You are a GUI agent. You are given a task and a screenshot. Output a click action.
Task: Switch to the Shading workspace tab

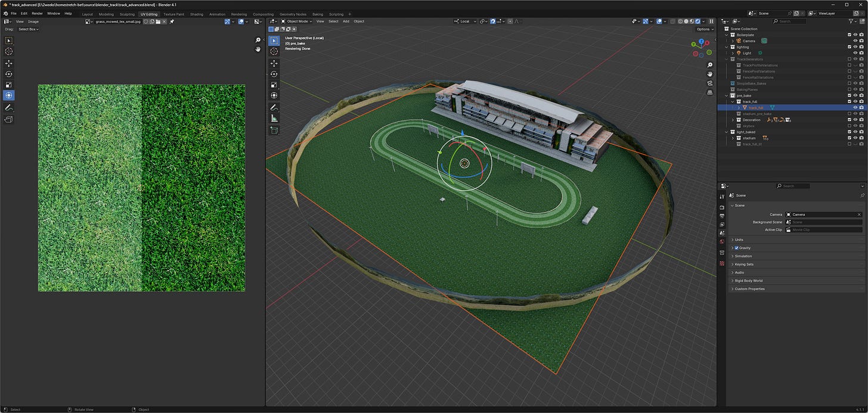[x=196, y=14]
